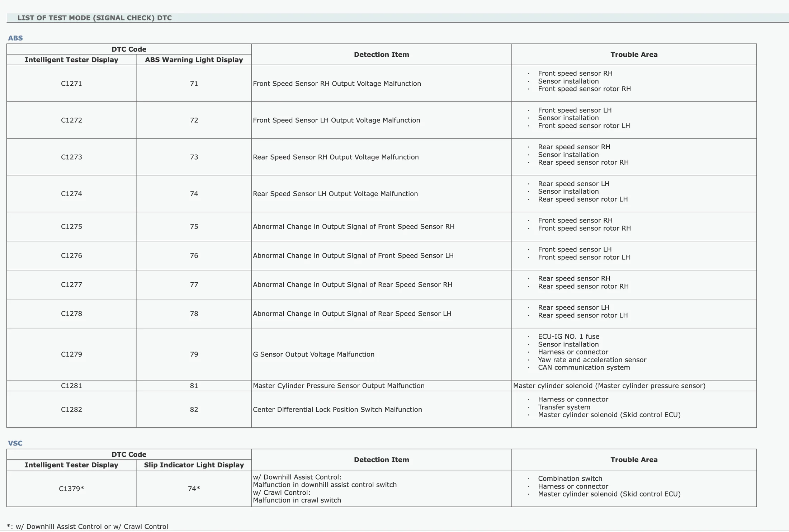Click the C1281 code cell
Viewport: 789px width, 532px height.
[x=71, y=386]
